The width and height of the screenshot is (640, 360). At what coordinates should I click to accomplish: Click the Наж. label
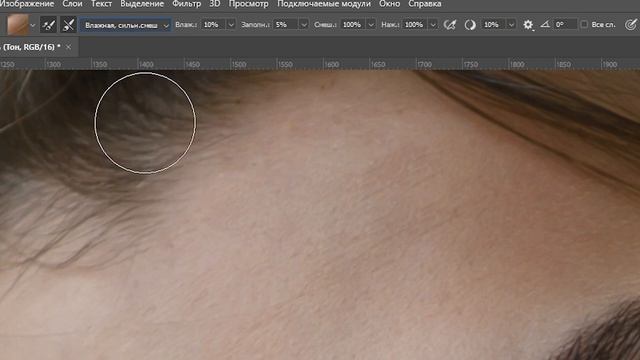pyautogui.click(x=390, y=25)
